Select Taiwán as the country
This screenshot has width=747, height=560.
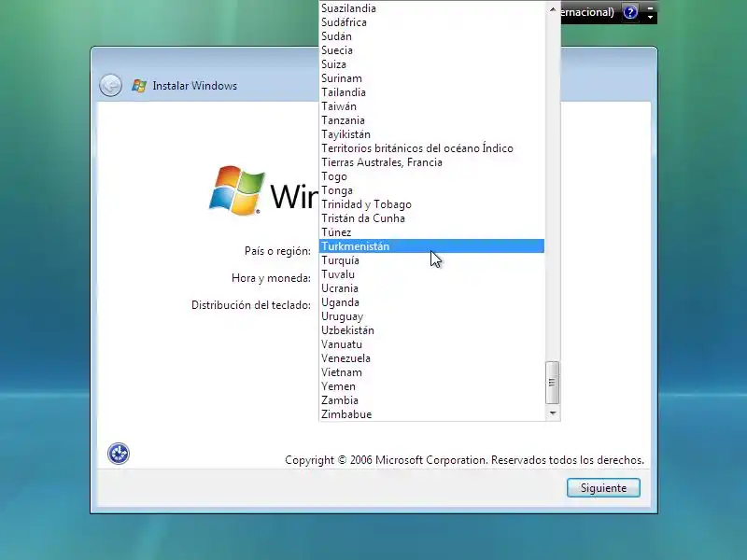(x=431, y=106)
